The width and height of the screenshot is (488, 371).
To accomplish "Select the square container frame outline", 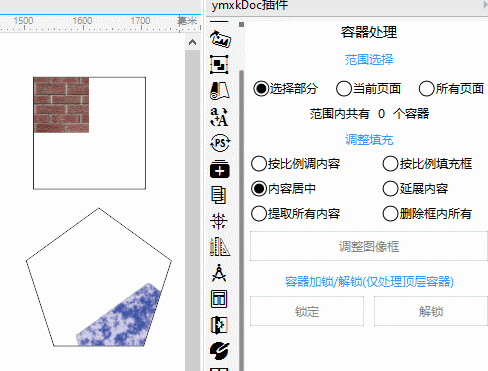I will (x=89, y=133).
